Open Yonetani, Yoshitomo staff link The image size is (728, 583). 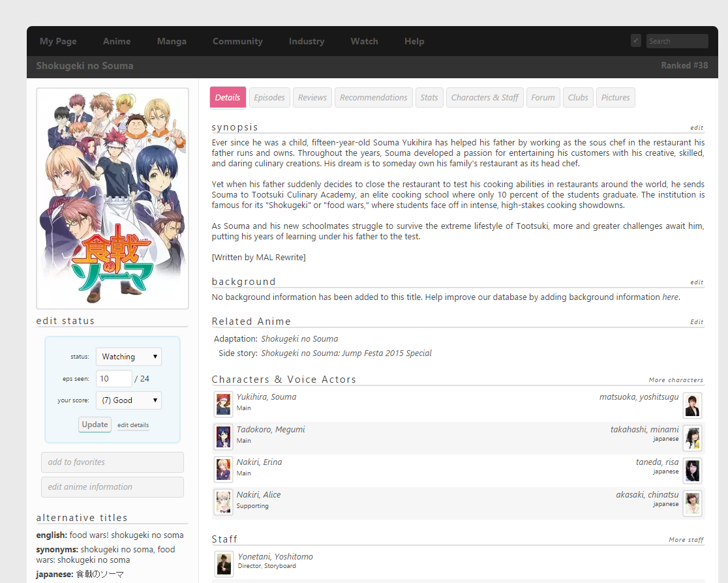click(275, 556)
